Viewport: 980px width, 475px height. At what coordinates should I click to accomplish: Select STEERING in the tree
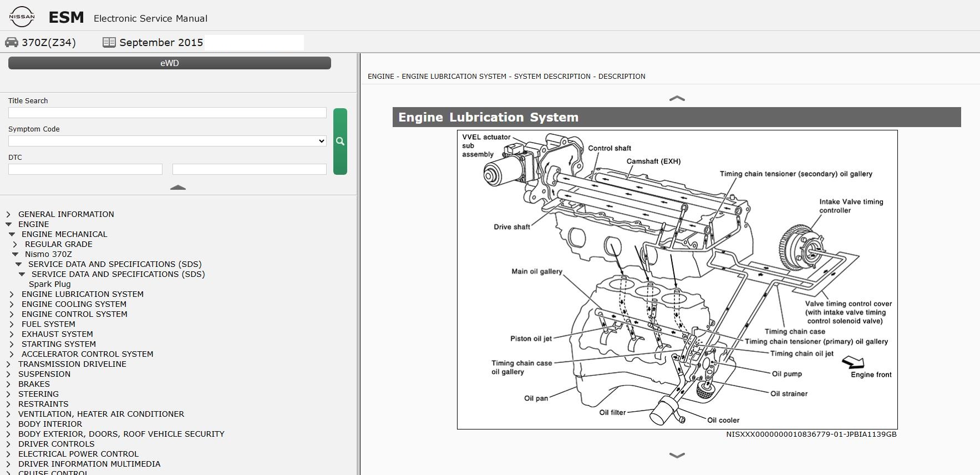38,394
